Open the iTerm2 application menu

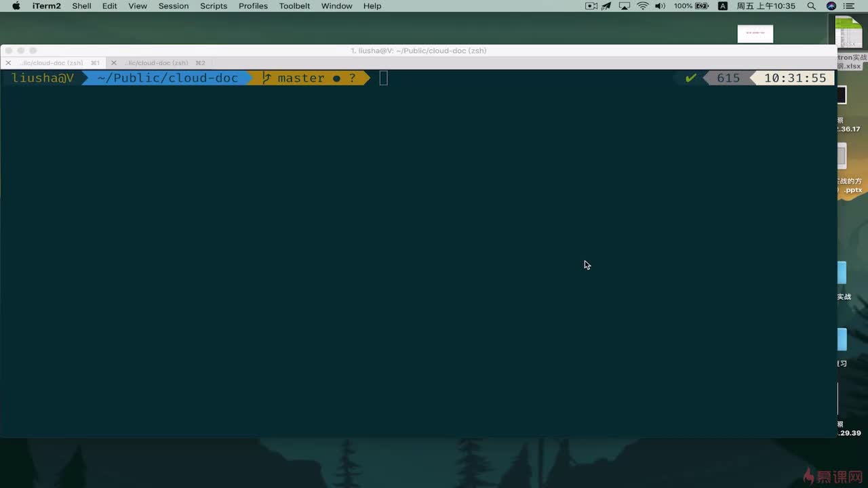point(47,6)
